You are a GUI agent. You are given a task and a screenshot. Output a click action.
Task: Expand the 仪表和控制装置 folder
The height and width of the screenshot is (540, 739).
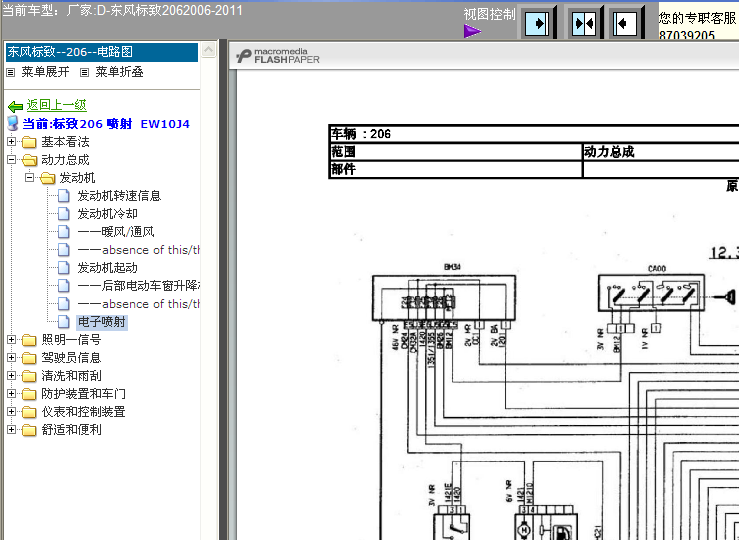[11, 411]
